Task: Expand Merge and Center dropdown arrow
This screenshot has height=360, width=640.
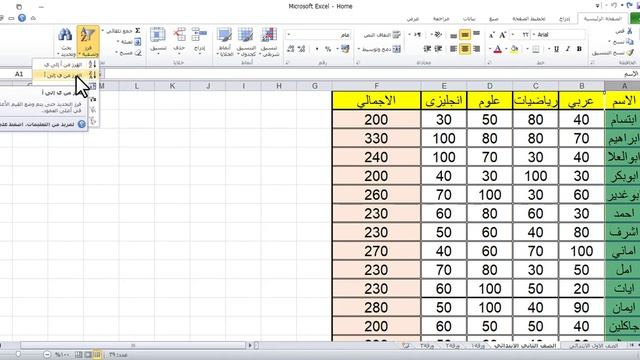Action: tap(359, 49)
